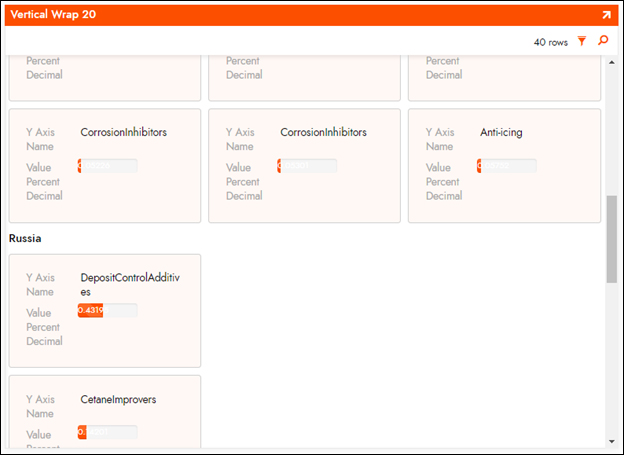Click the CetaneImprovers card's value bar

tap(107, 432)
